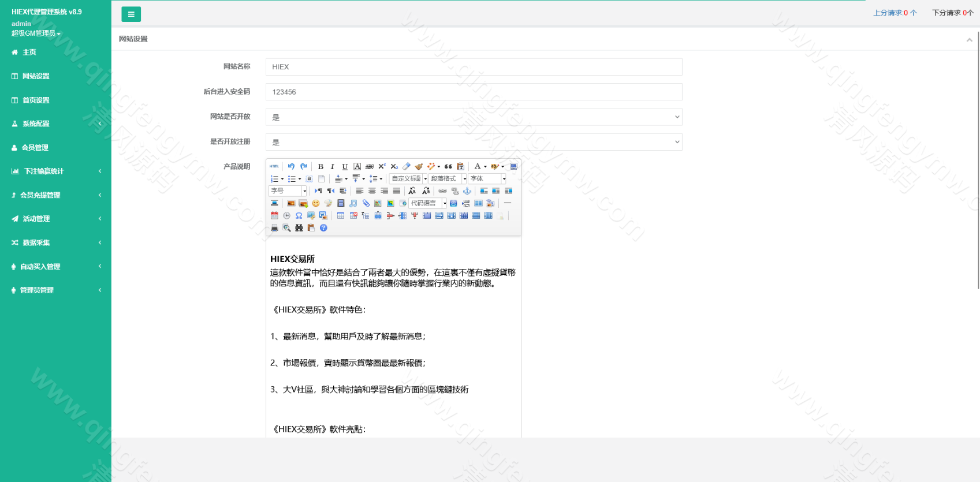Click the anchor icon in the editor
Screen dimensions: 980x482
click(x=467, y=191)
